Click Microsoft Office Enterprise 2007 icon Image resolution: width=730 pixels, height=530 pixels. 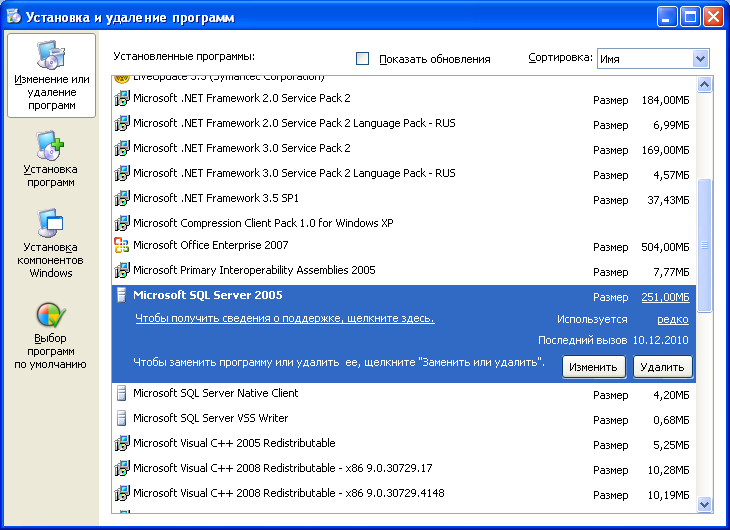tap(122, 245)
